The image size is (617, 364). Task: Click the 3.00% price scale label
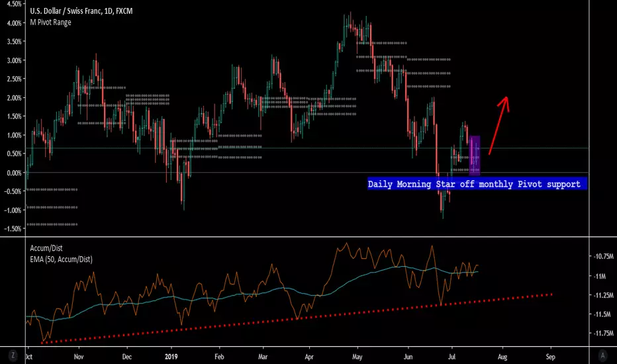(14, 61)
